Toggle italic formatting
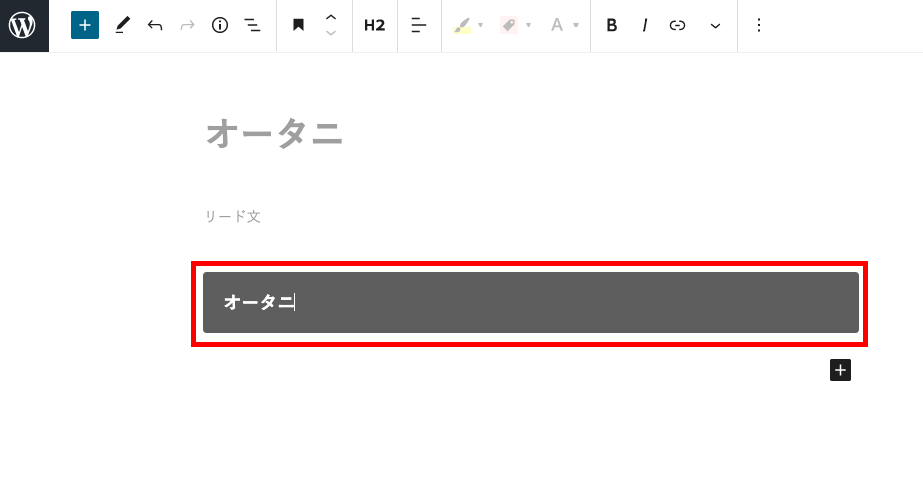923x480 pixels. point(645,25)
